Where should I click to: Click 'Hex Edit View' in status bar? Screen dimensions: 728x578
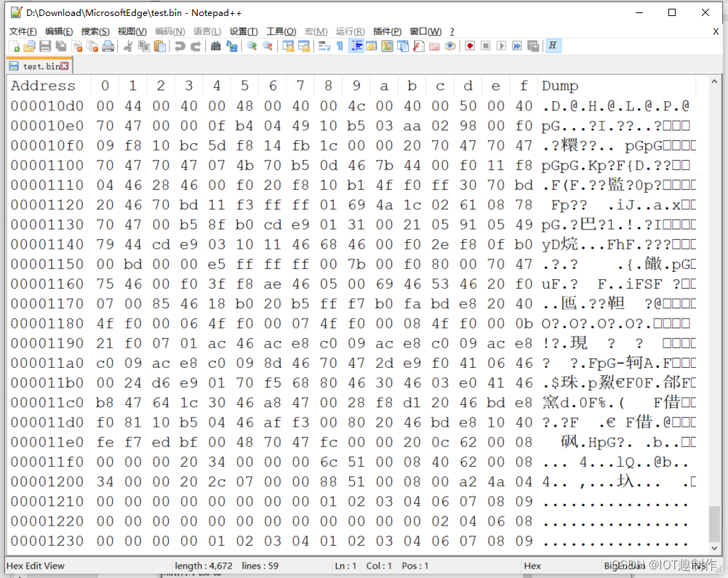(x=36, y=566)
